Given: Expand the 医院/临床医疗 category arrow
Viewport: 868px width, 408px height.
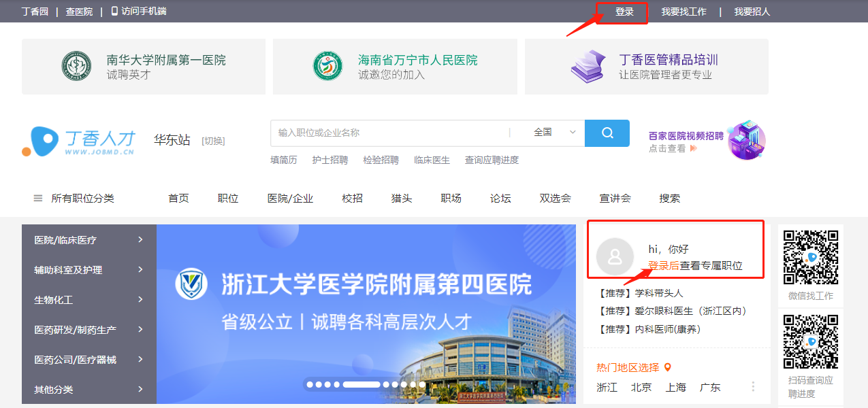Looking at the screenshot, I should pyautogui.click(x=140, y=239).
